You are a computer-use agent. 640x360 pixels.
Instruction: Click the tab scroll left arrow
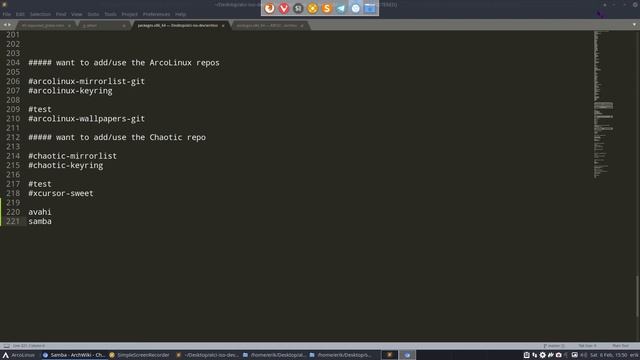(5, 25)
